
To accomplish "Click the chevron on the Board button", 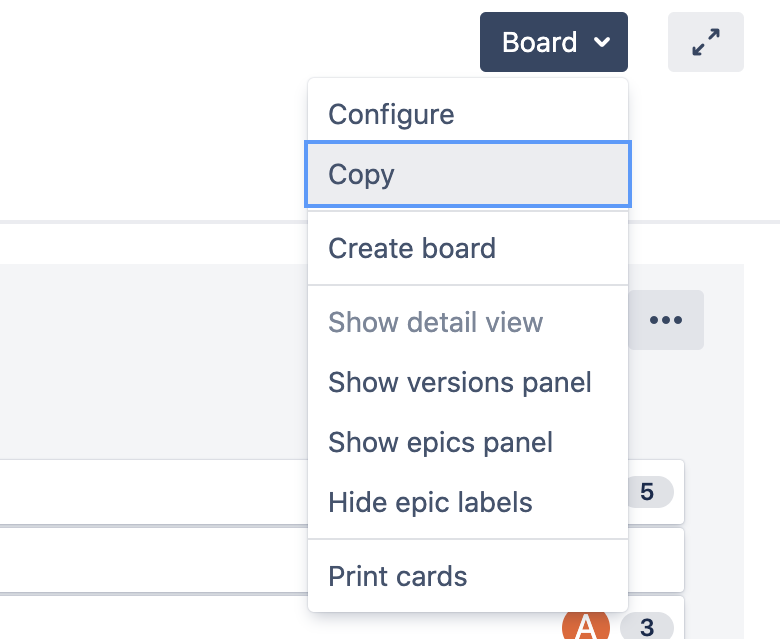I will 602,42.
